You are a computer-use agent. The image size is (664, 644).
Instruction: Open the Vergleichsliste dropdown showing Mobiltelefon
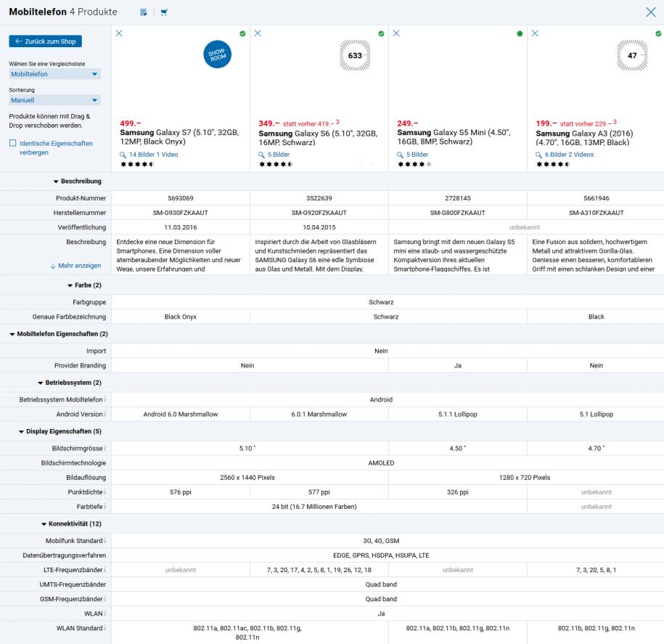(54, 74)
